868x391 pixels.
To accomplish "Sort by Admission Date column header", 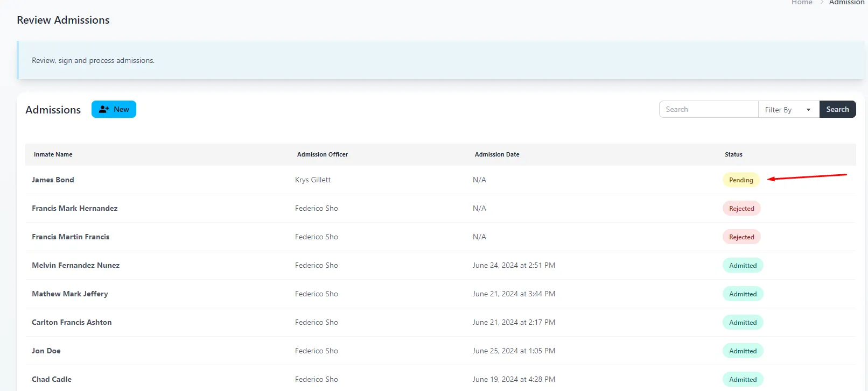I will click(x=496, y=154).
